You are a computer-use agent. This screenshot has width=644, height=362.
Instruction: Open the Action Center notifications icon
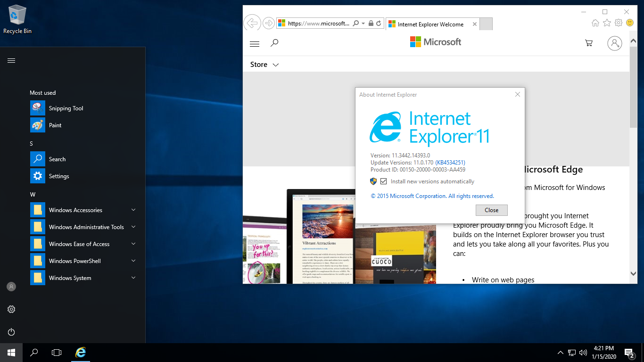coord(629,353)
